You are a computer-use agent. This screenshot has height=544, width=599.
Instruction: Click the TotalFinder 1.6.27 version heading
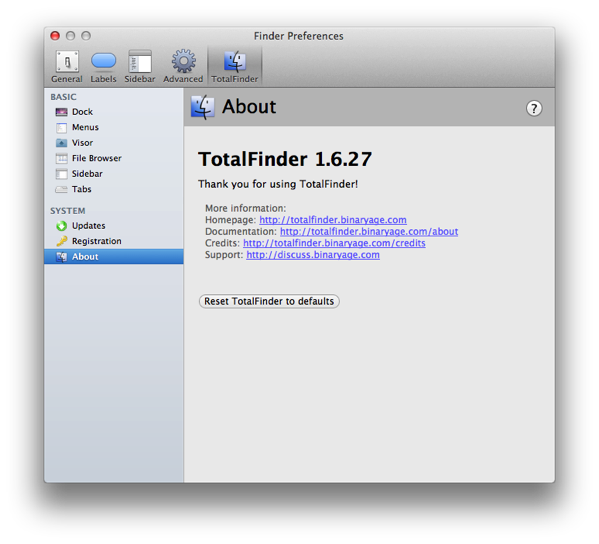285,159
